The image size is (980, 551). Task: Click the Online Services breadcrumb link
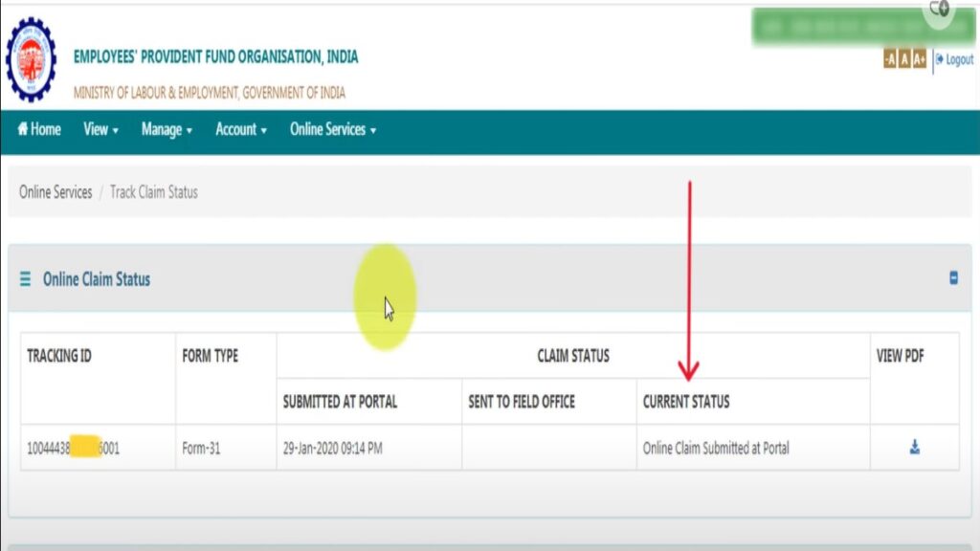[x=56, y=192]
